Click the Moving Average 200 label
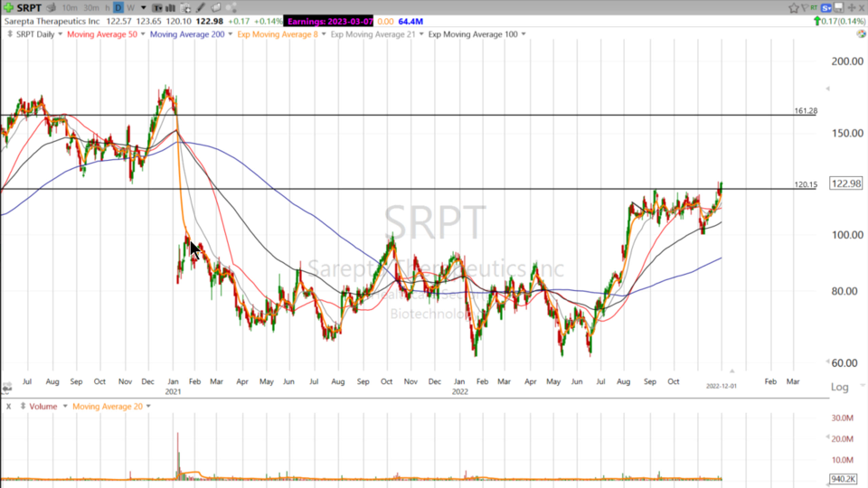The height and width of the screenshot is (488, 868). pos(187,34)
